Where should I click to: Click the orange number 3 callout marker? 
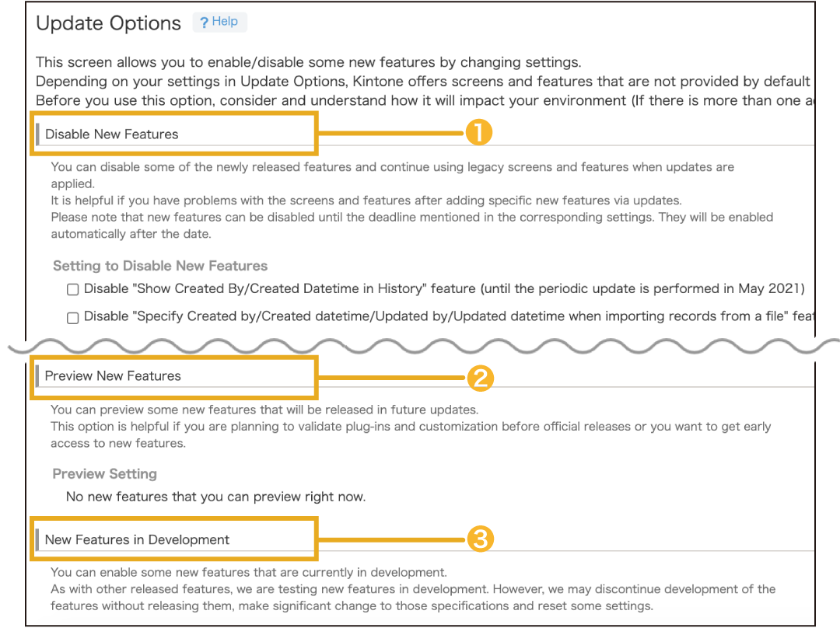pyautogui.click(x=479, y=539)
